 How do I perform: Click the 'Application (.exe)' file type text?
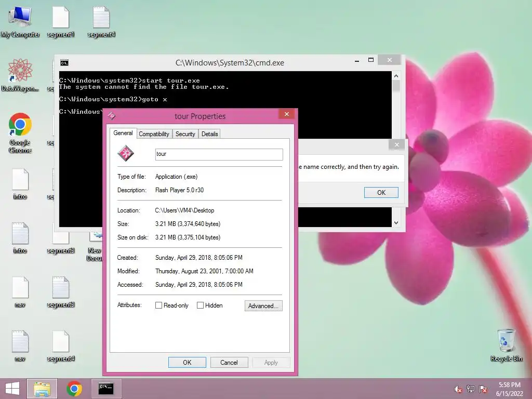[x=177, y=177]
